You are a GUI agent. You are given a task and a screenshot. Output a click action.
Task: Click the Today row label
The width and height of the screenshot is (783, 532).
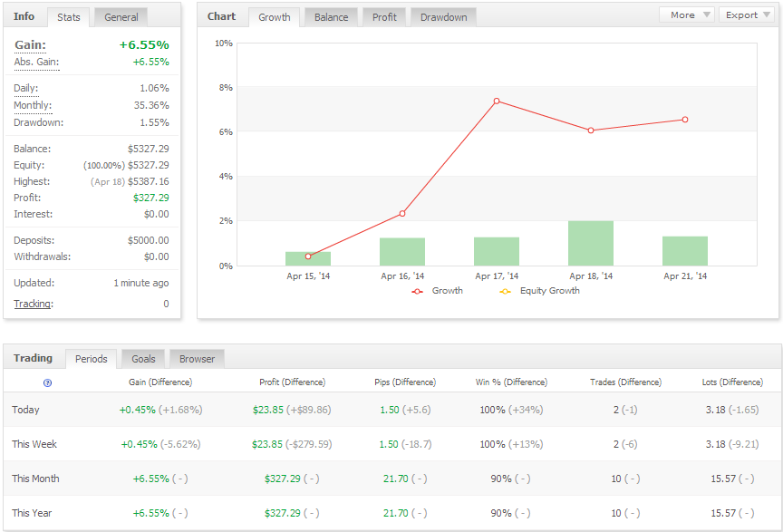[x=25, y=410]
